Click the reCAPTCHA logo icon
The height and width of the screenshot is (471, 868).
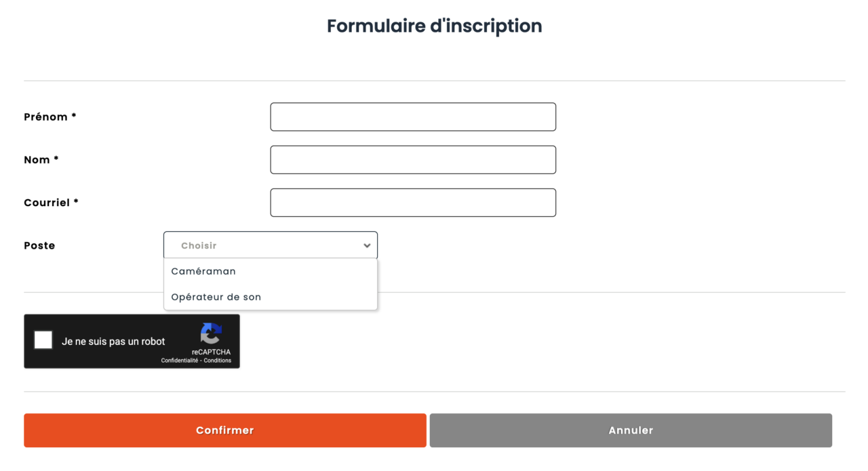[211, 333]
